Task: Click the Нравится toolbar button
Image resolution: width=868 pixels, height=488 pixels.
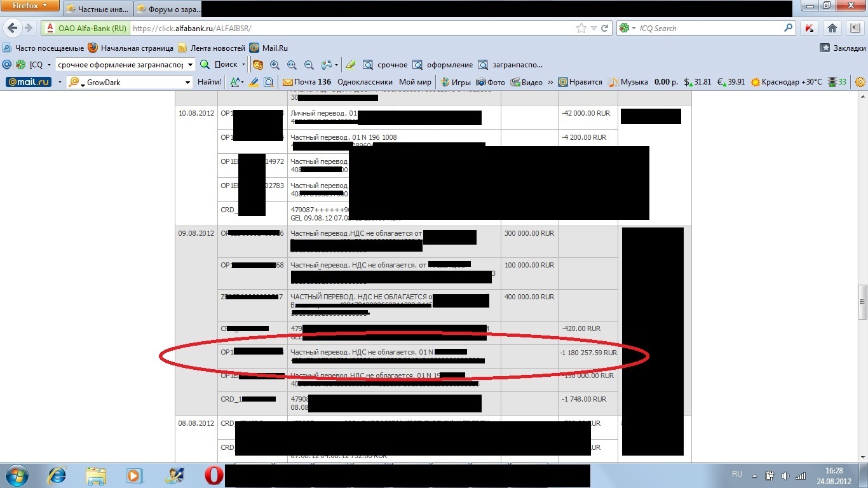Action: coord(580,82)
